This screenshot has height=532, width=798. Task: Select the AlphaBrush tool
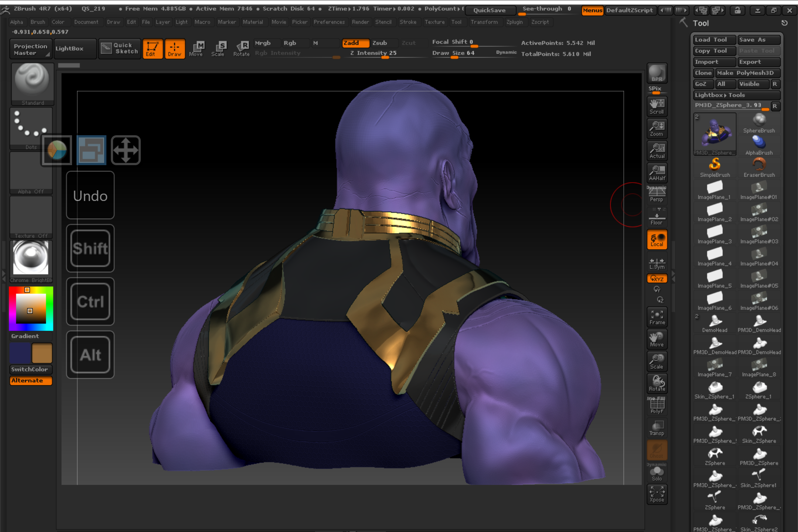(x=759, y=146)
